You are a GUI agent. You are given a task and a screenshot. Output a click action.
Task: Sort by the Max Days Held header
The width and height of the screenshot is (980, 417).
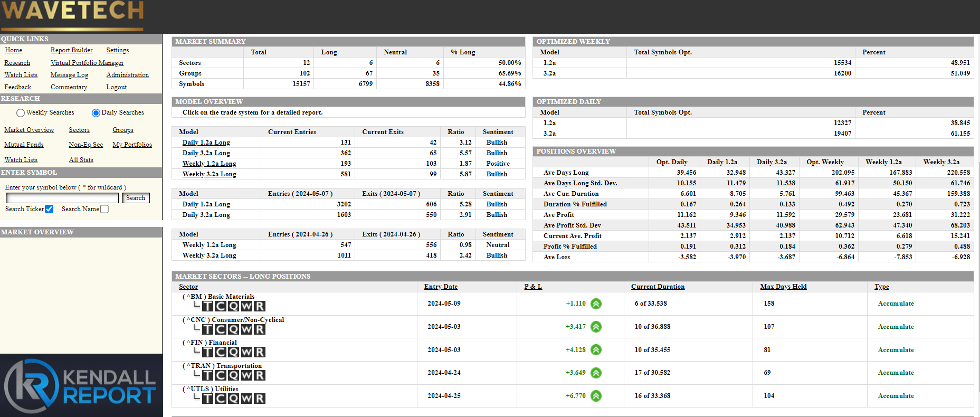pyautogui.click(x=783, y=287)
